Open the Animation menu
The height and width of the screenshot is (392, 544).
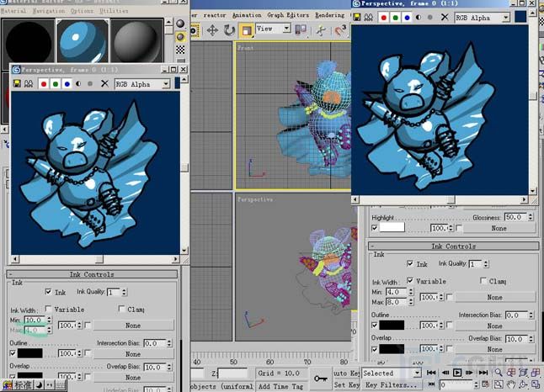pos(247,15)
